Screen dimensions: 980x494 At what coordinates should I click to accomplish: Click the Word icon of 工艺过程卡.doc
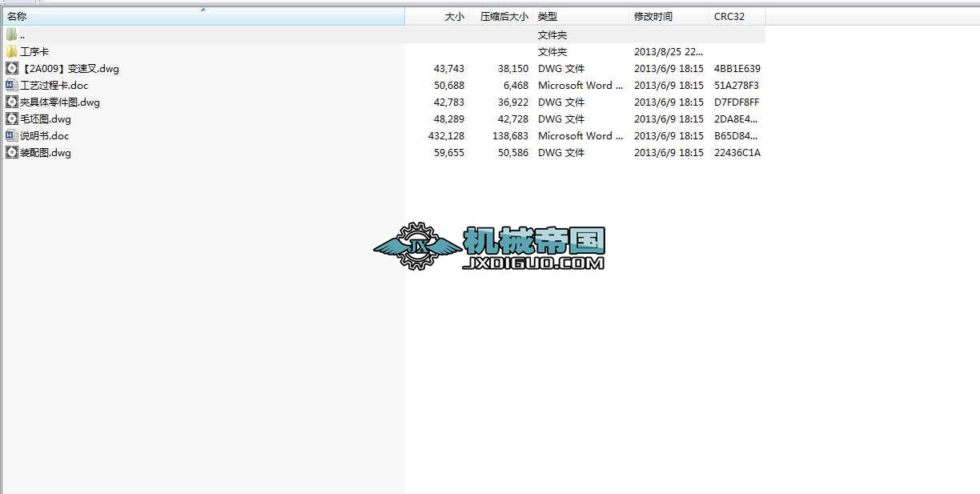click(x=11, y=85)
